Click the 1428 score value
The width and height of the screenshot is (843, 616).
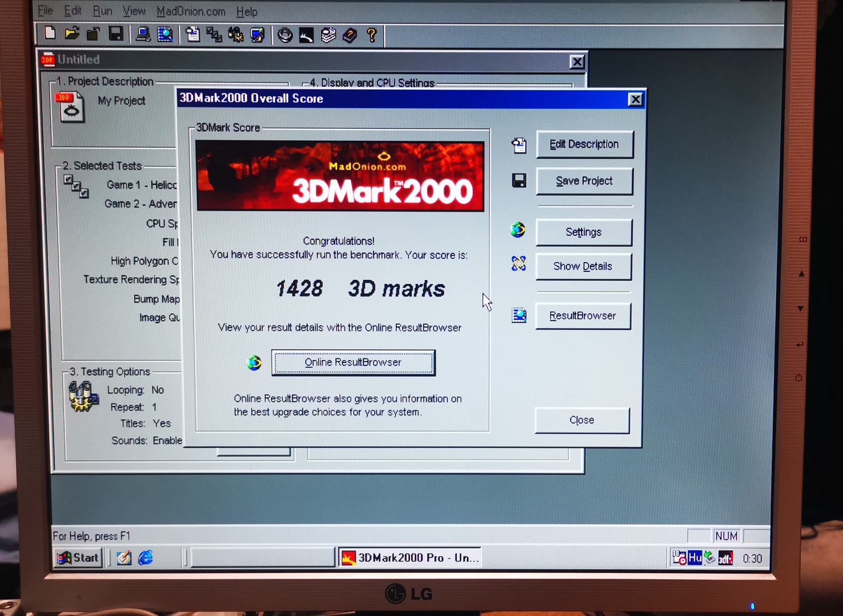[299, 289]
